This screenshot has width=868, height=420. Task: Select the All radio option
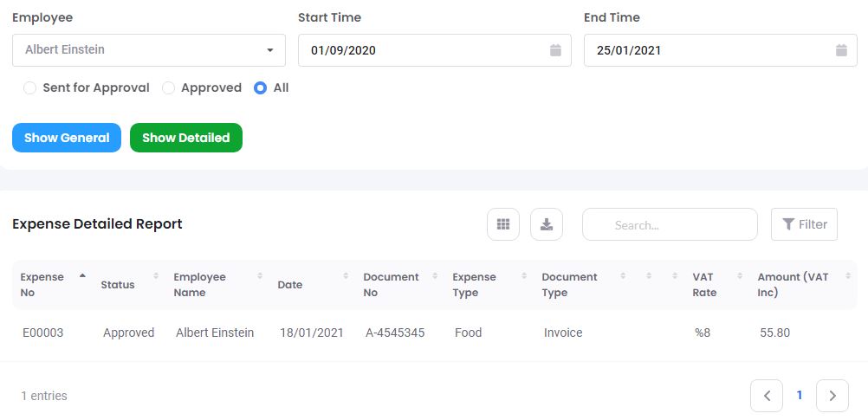[x=261, y=87]
